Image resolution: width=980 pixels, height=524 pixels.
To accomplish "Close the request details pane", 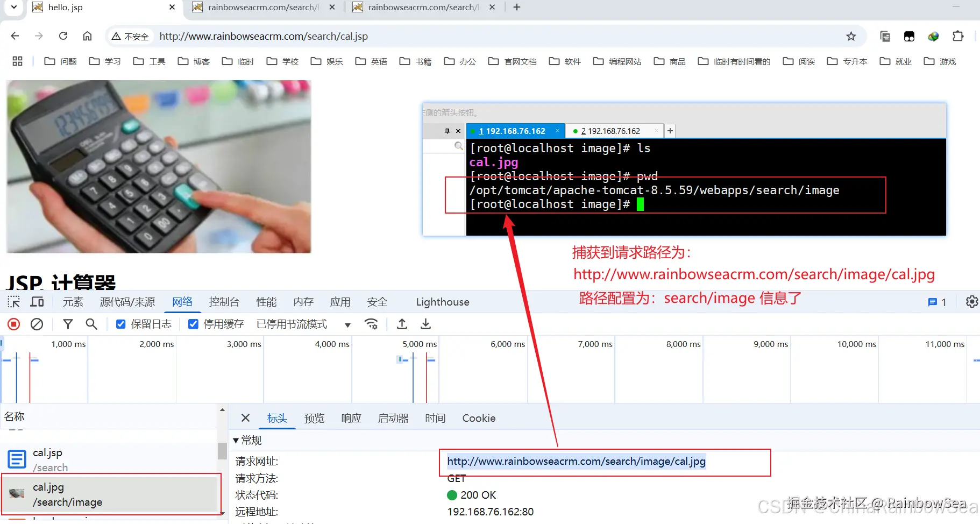I will pyautogui.click(x=245, y=418).
